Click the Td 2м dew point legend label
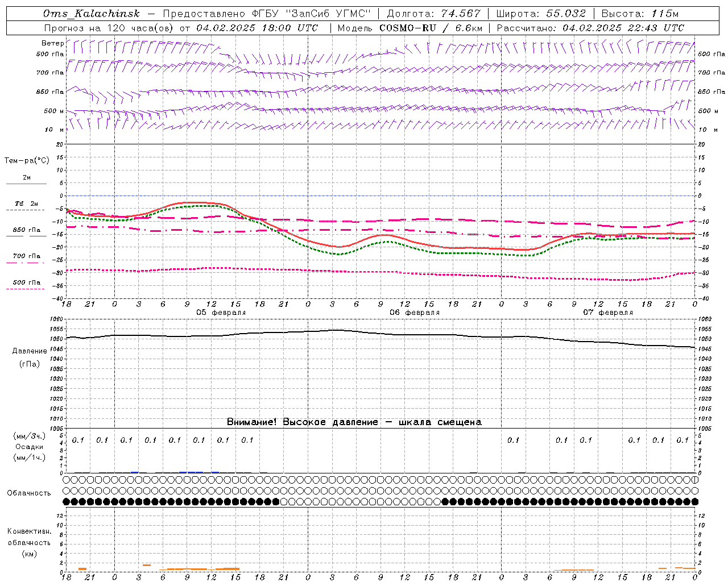This screenshot has height=582, width=728. pyautogui.click(x=26, y=203)
